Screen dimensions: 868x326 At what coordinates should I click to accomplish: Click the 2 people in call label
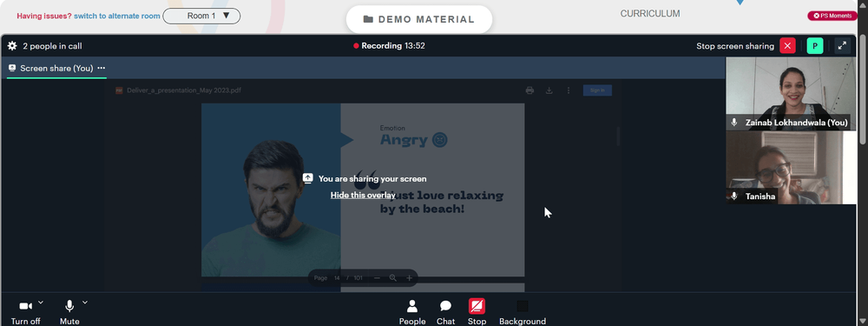pos(52,46)
